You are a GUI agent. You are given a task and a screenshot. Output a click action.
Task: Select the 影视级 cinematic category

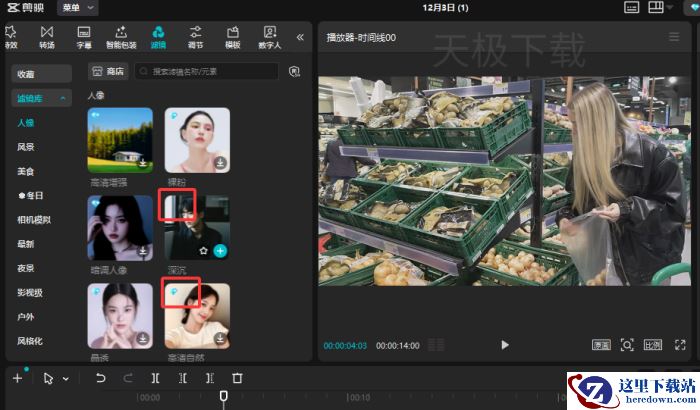point(30,293)
